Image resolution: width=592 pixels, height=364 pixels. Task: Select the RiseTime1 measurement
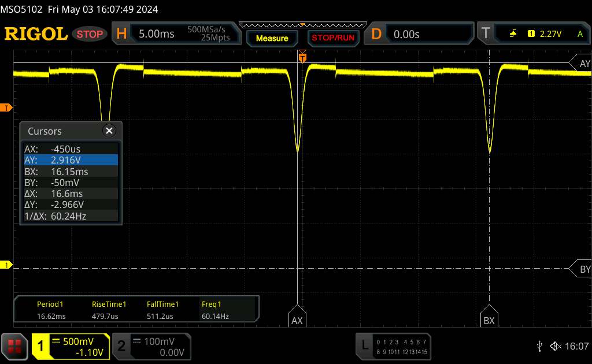[x=109, y=310]
